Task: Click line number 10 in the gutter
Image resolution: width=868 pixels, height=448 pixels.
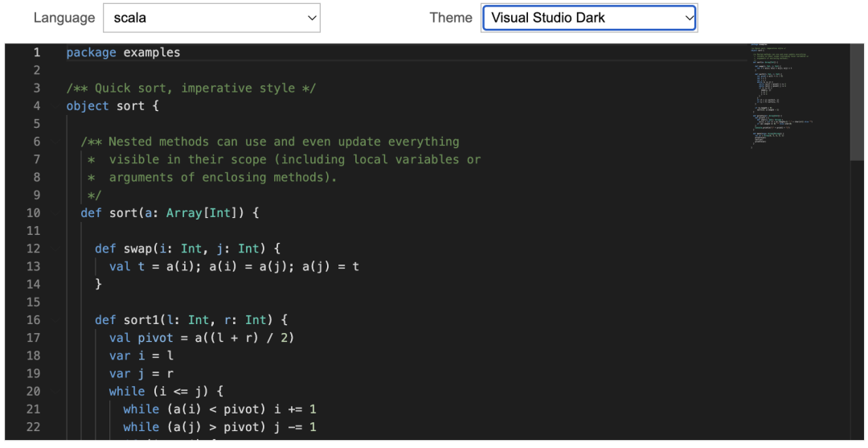Action: click(x=33, y=213)
